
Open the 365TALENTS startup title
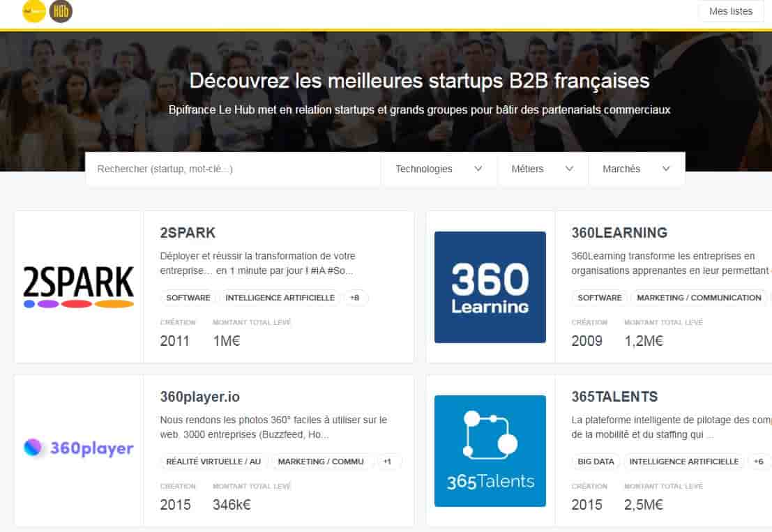[614, 397]
